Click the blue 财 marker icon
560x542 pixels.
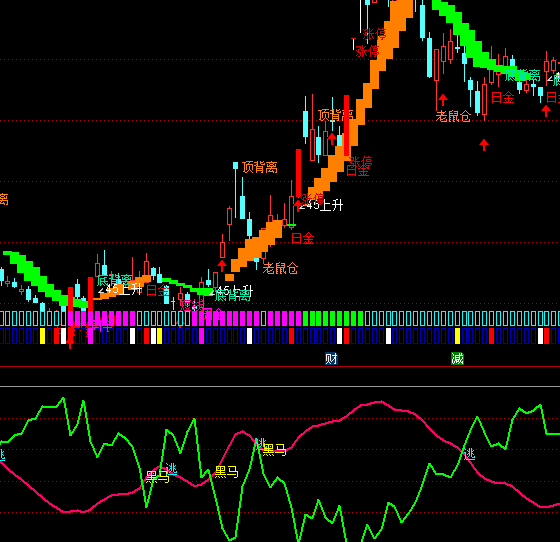pyautogui.click(x=331, y=358)
